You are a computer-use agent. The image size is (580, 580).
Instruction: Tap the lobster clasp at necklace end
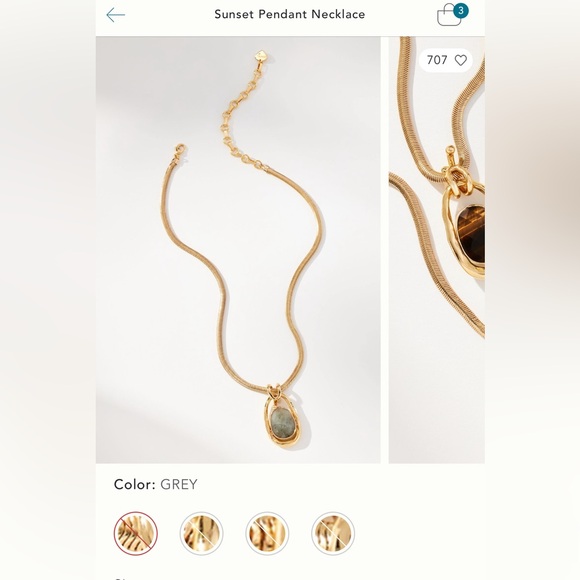coord(180,151)
